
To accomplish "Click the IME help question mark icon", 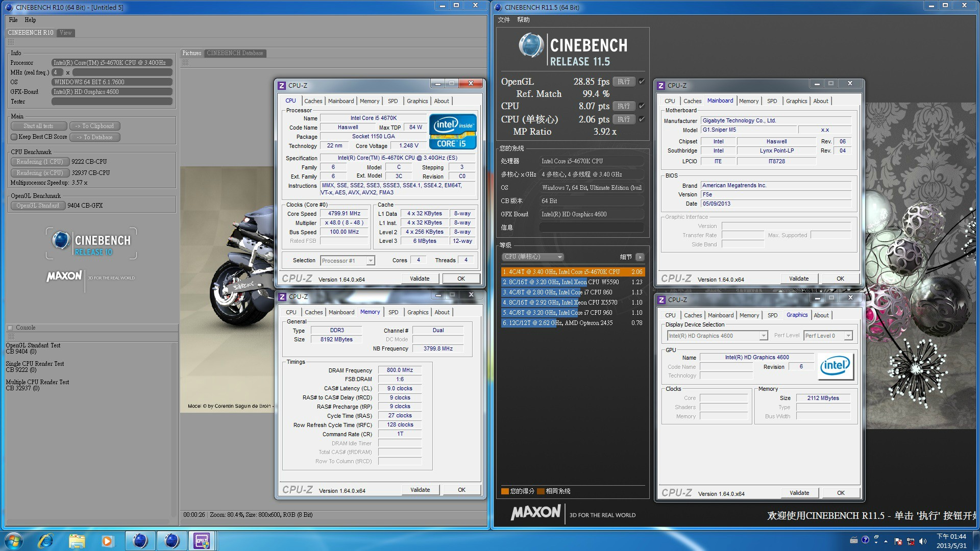I will tap(865, 540).
